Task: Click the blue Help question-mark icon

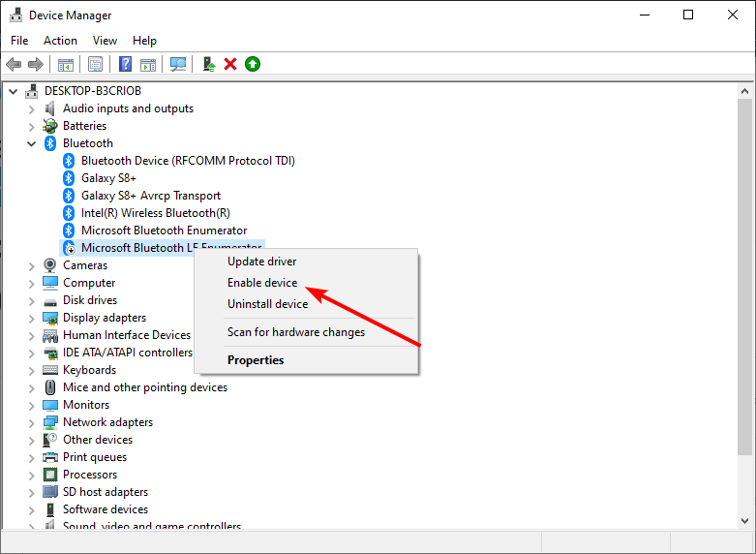Action: tap(126, 64)
